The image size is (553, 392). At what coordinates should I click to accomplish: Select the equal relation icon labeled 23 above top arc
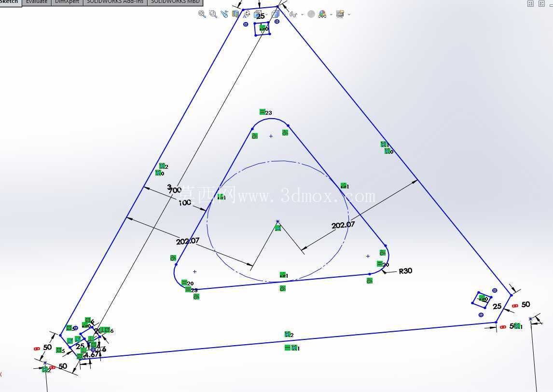263,112
